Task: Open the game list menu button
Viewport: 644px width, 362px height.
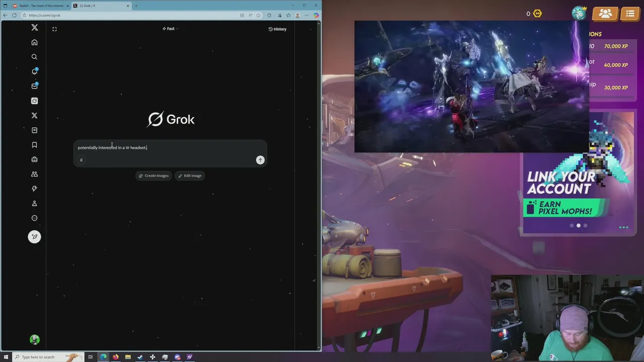Action: [x=630, y=14]
